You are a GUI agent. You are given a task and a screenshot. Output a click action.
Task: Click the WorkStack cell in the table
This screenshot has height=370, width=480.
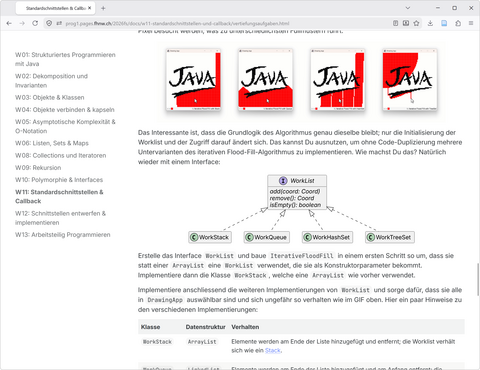click(x=157, y=342)
